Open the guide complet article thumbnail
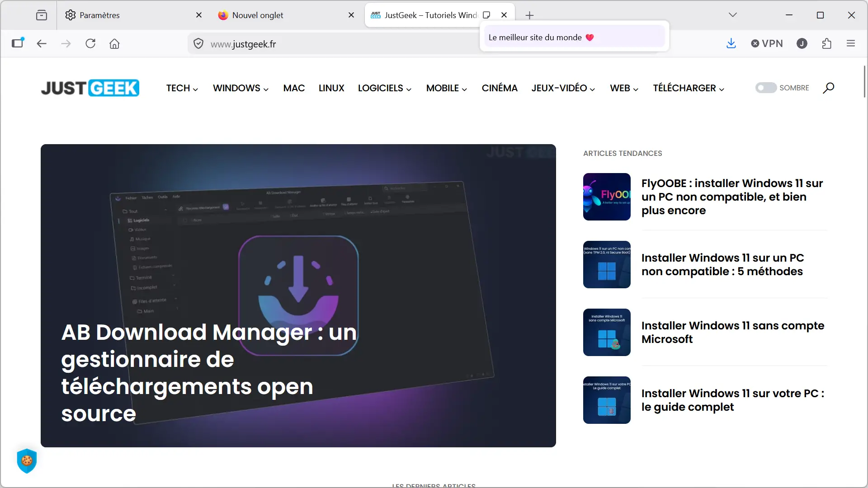This screenshot has width=868, height=488. click(x=607, y=400)
